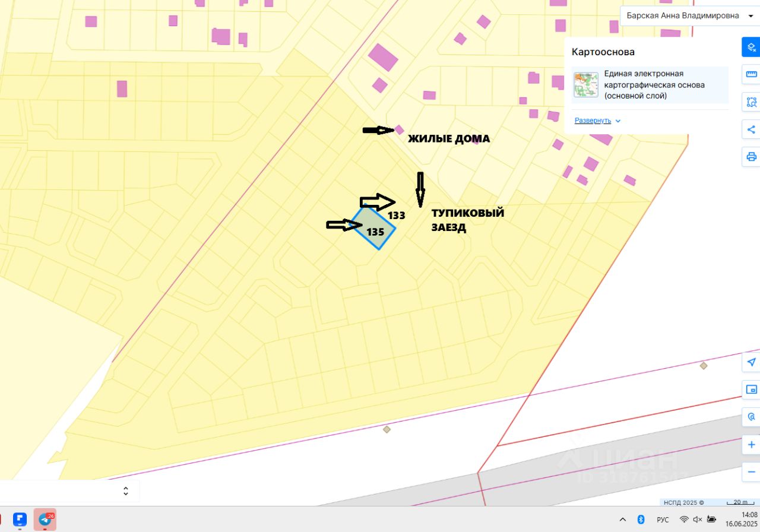
Task: Switch the РУС keyboard language indicator
Action: coord(663,520)
